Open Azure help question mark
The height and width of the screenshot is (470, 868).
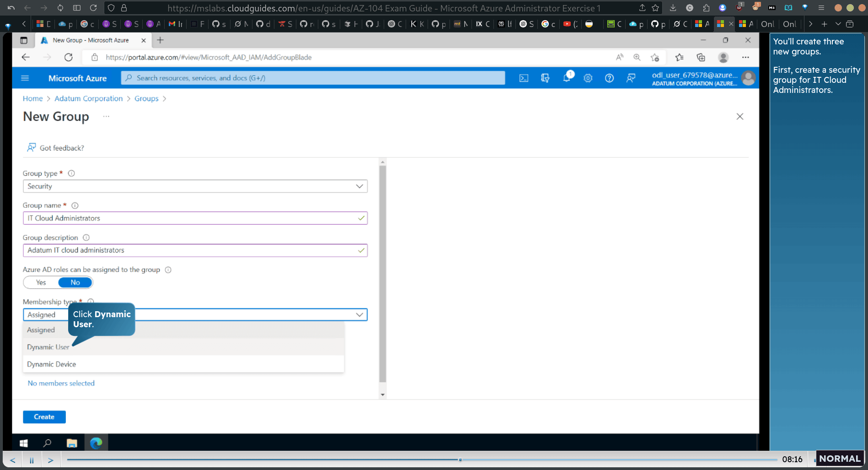pyautogui.click(x=609, y=78)
